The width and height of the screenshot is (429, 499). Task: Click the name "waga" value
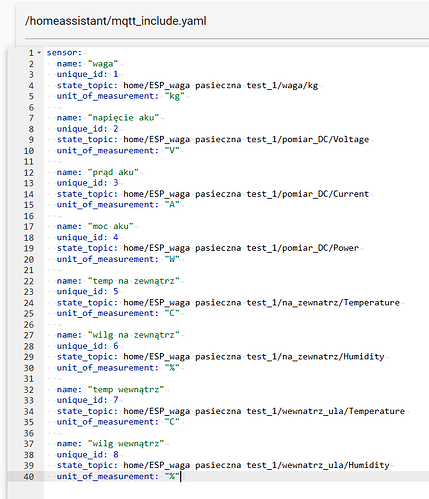(103, 63)
